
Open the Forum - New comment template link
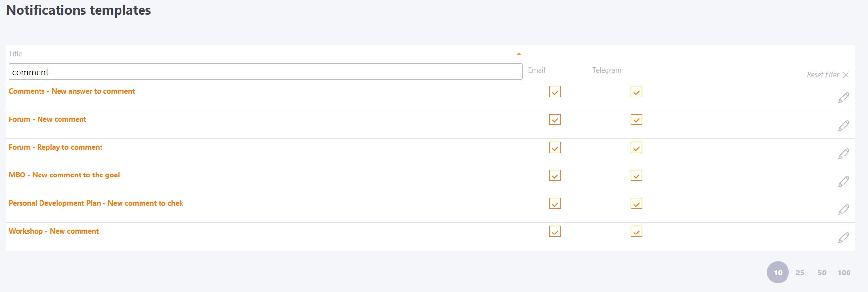47,119
